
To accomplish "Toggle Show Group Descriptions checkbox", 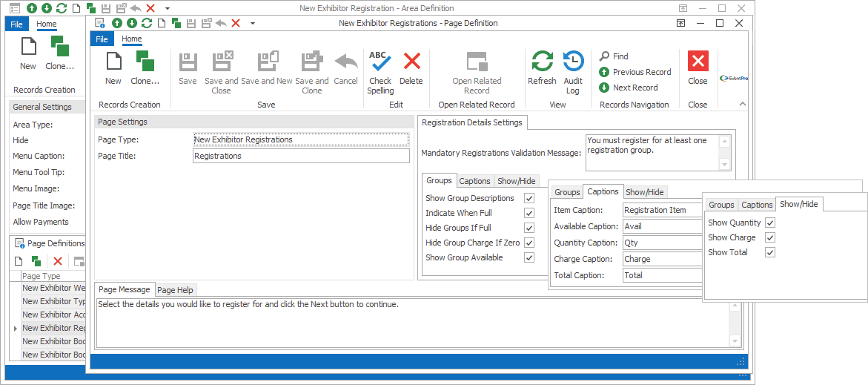I will [529, 198].
